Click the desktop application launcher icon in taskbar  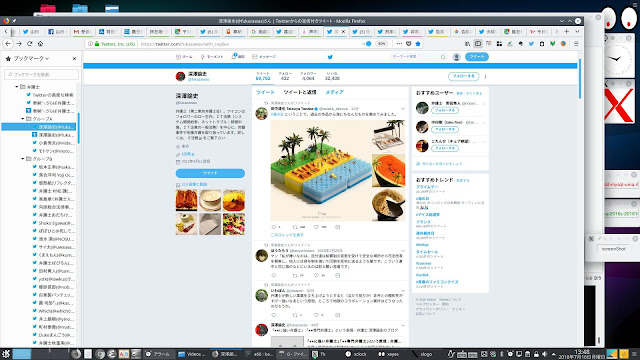6,354
